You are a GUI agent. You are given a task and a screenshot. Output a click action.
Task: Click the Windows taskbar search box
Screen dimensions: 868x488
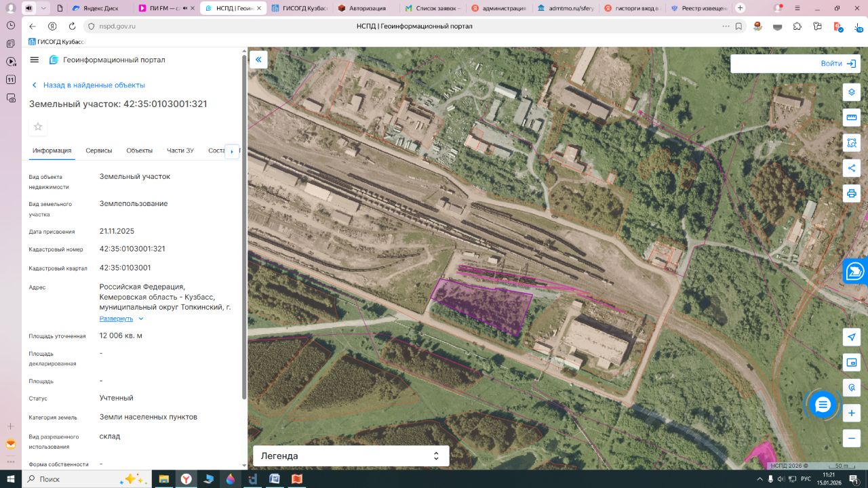pyautogui.click(x=86, y=479)
